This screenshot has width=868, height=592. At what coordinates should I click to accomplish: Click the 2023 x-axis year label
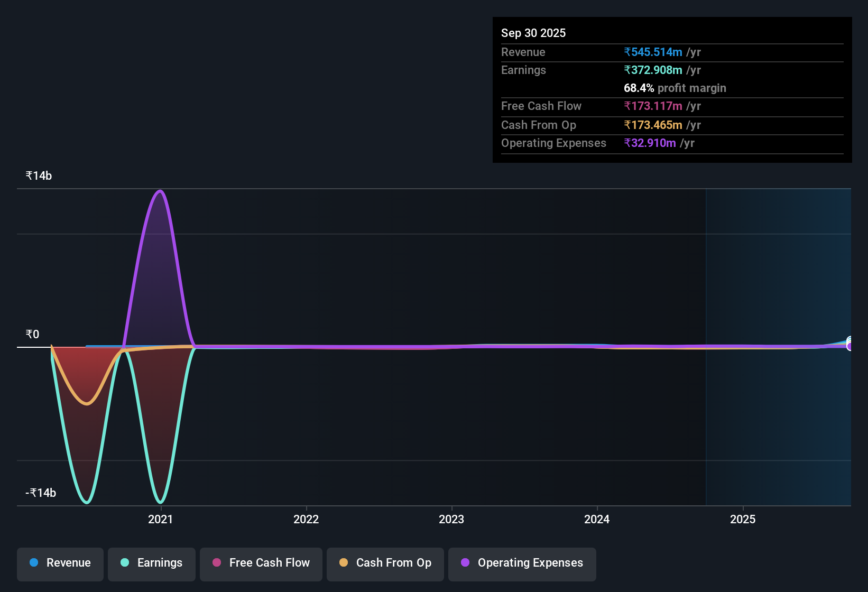click(x=451, y=520)
